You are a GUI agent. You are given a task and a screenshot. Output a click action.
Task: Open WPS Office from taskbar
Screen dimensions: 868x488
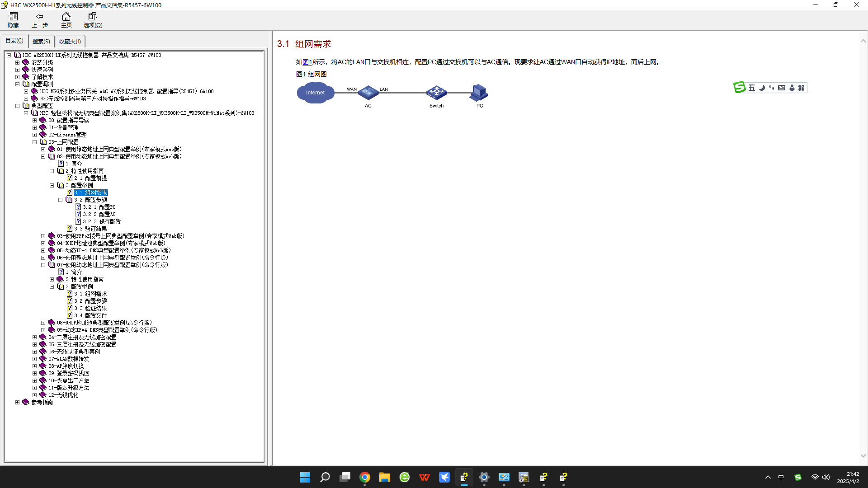425,477
